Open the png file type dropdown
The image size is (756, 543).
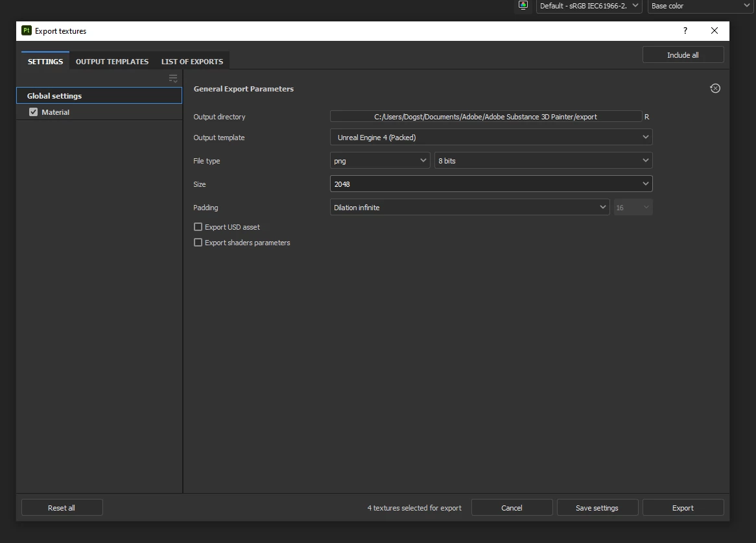coord(380,161)
